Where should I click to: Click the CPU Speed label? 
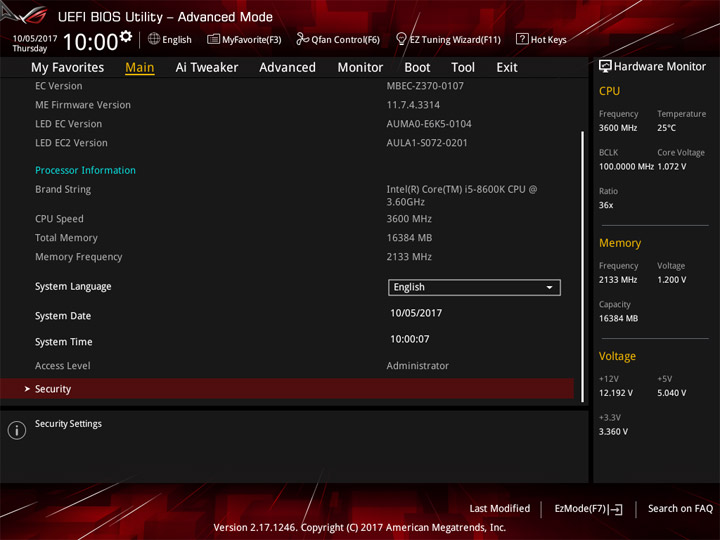point(59,219)
